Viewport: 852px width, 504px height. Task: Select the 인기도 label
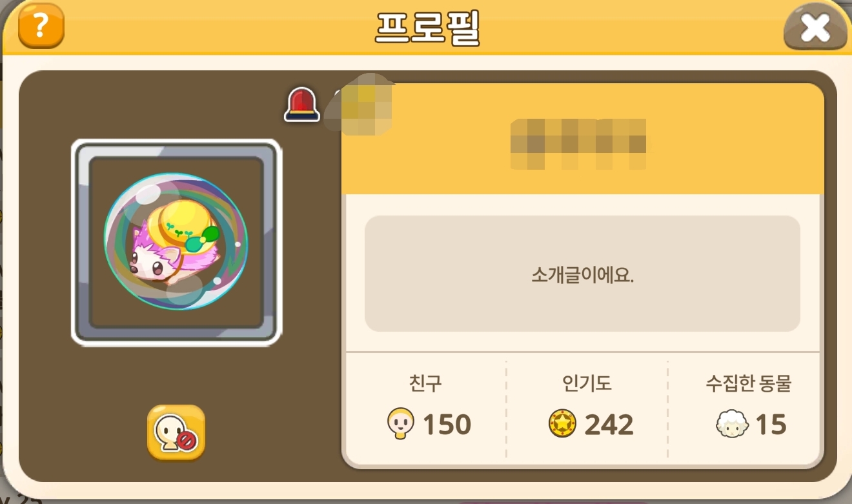(587, 383)
